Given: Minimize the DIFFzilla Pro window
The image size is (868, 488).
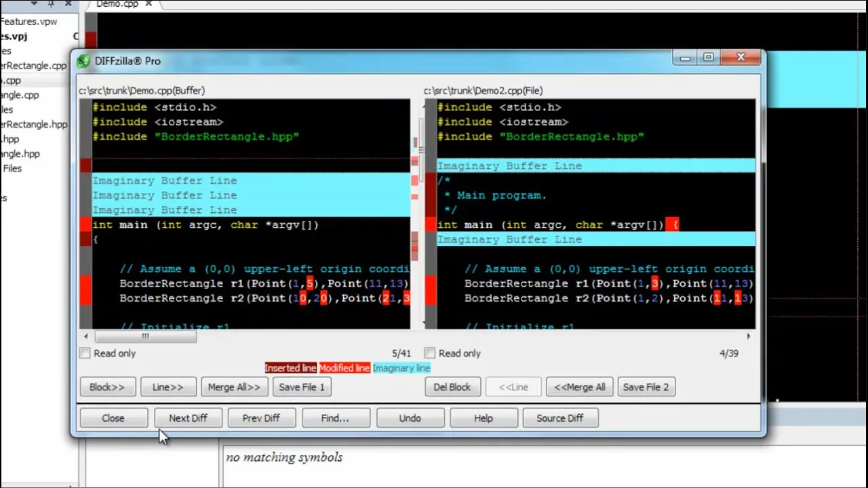Looking at the screenshot, I should 685,58.
